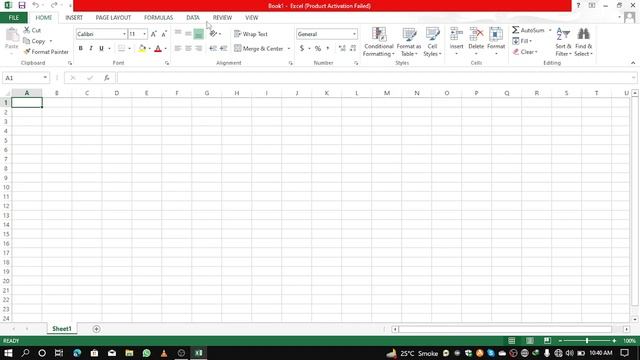Image resolution: width=640 pixels, height=360 pixels.
Task: Switch to the REVIEW tab
Action: click(222, 18)
